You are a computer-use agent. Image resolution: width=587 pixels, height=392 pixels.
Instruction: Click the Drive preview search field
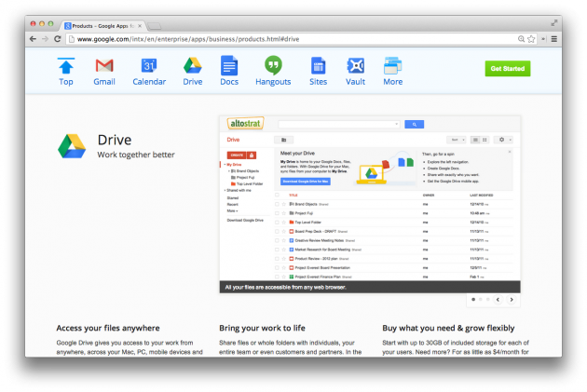pyautogui.click(x=339, y=124)
